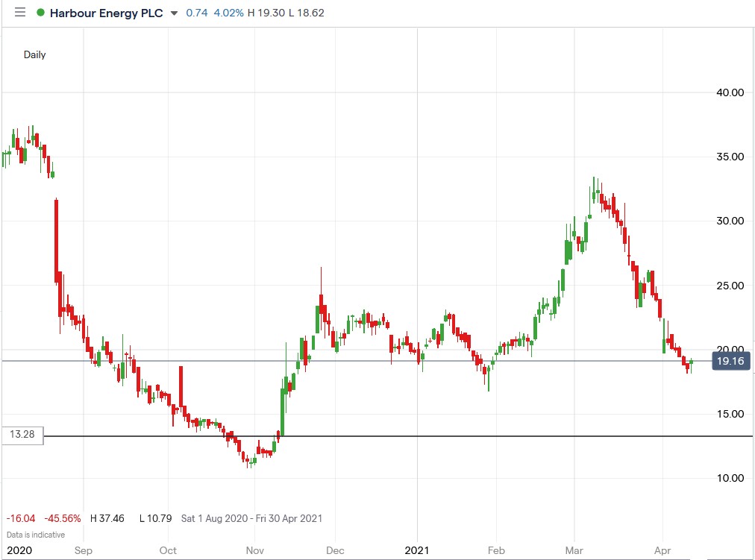Select the Daily timeframe label

click(34, 54)
